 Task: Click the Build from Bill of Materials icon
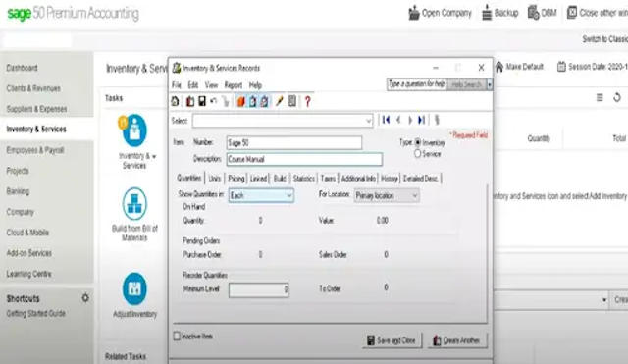pyautogui.click(x=134, y=204)
